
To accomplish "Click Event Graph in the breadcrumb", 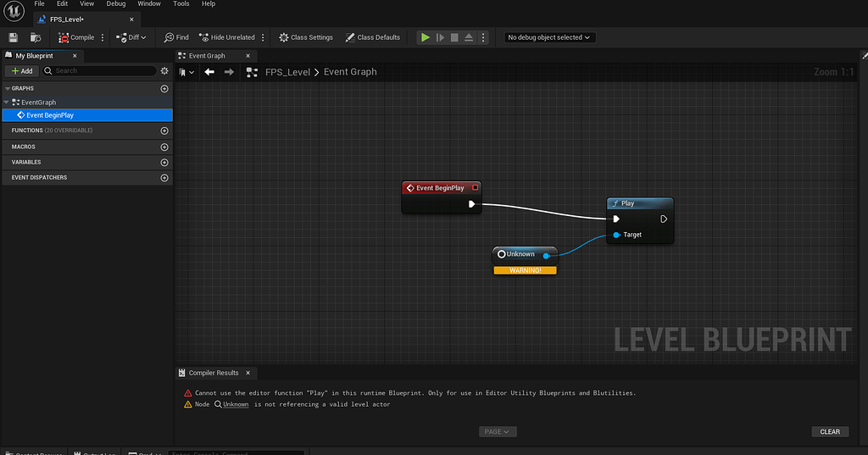I will [x=350, y=72].
